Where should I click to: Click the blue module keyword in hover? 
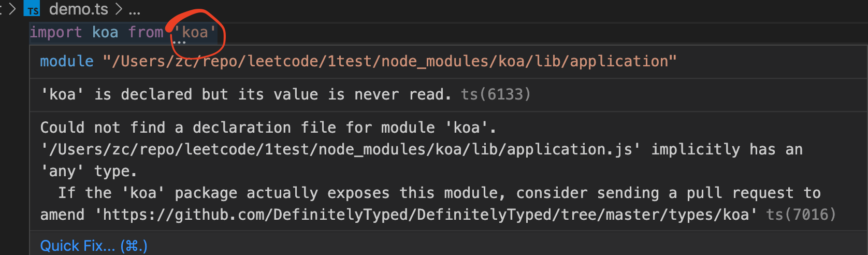[67, 61]
